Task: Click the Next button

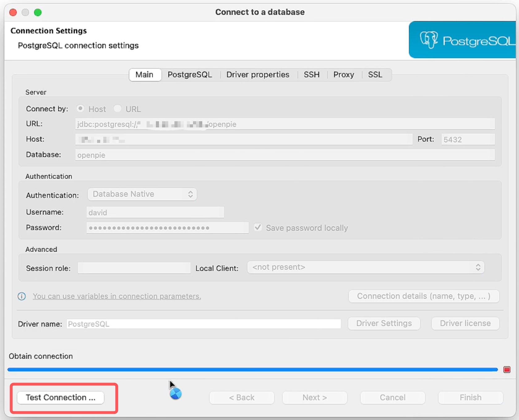Action: (315, 398)
